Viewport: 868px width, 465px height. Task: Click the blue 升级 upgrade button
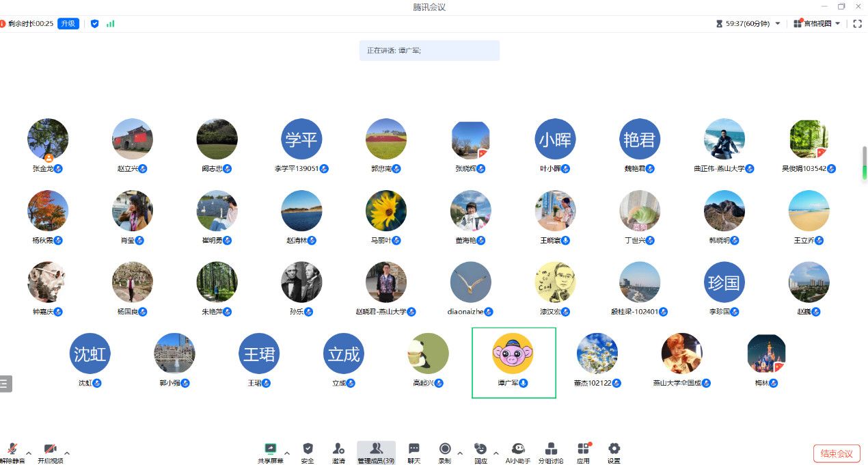pos(68,23)
